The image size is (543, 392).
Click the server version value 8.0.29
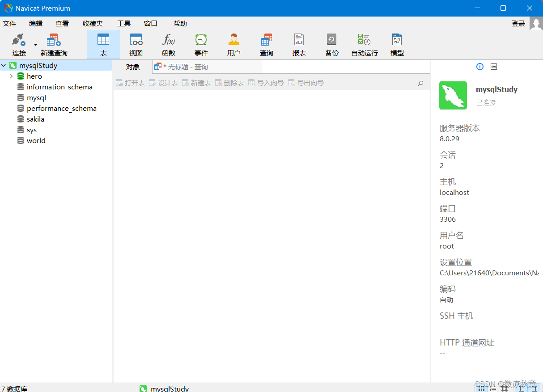click(450, 139)
